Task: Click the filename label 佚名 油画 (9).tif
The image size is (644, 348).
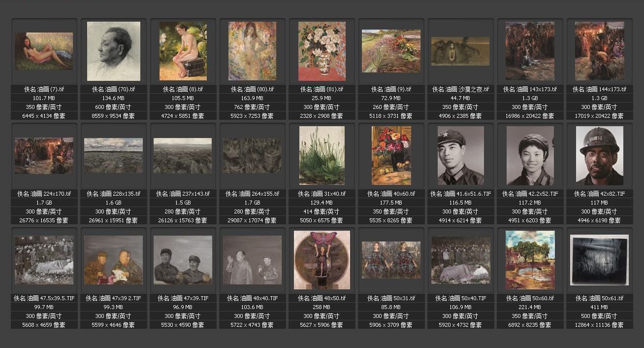Action: point(391,89)
